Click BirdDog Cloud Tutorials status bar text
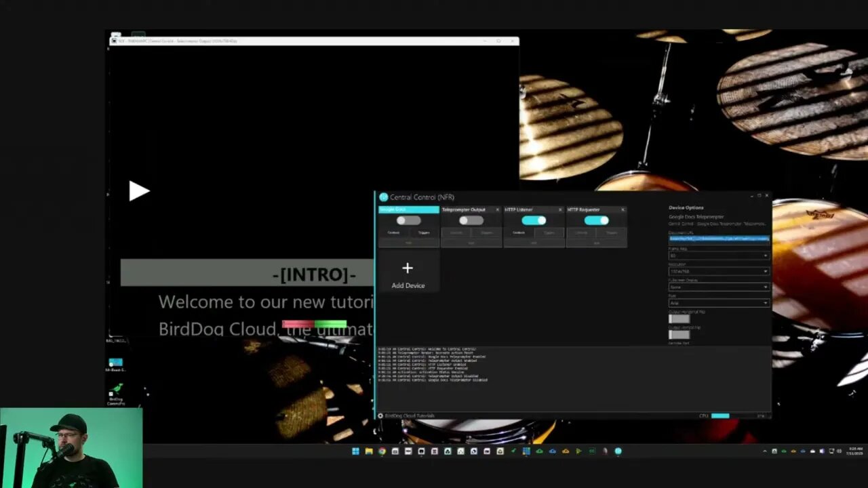Viewport: 868px width, 488px height. (x=410, y=415)
